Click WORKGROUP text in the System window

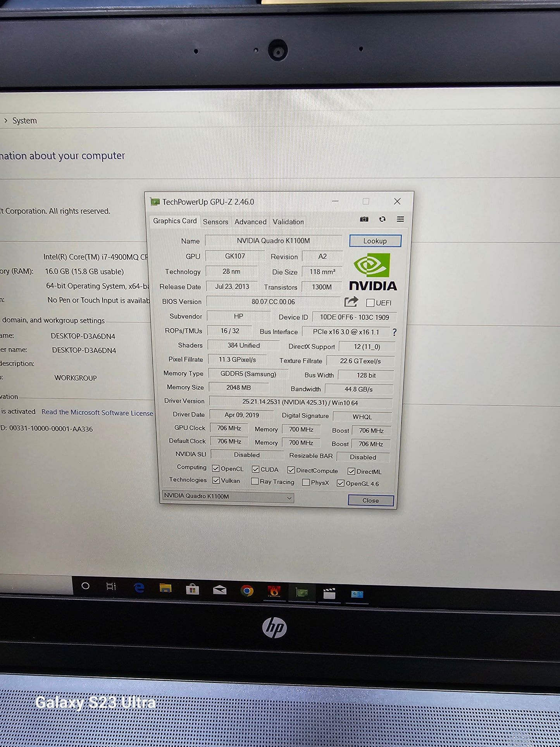[76, 378]
